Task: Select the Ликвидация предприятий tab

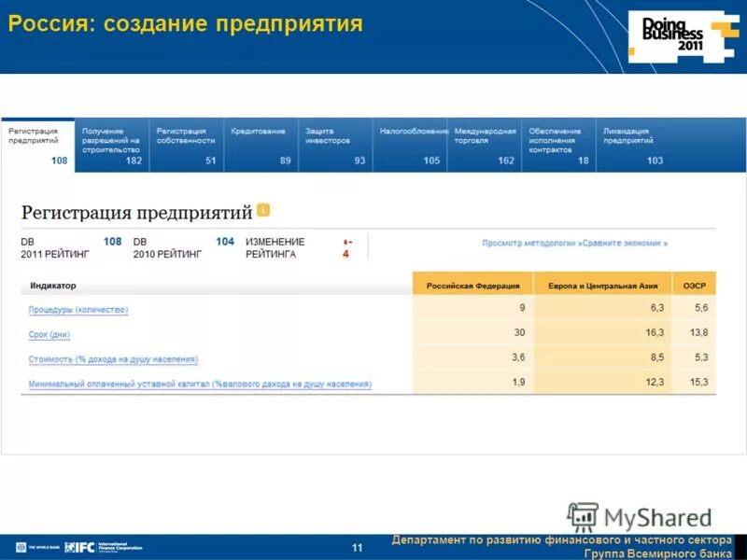Action: pyautogui.click(x=633, y=146)
